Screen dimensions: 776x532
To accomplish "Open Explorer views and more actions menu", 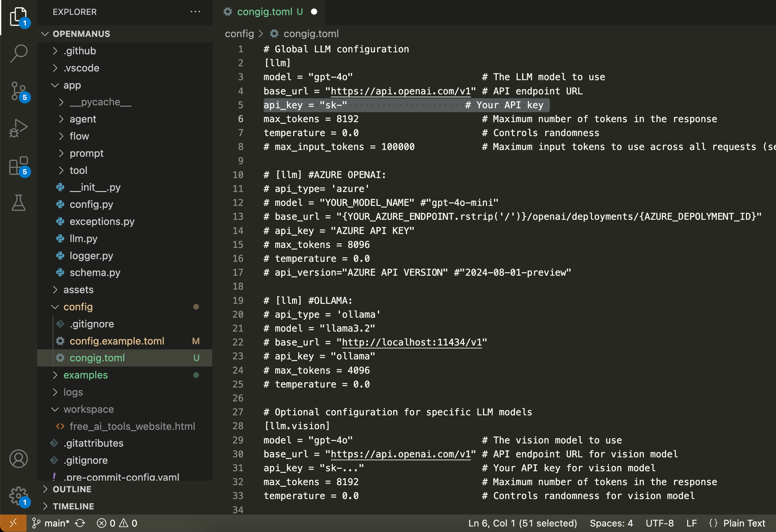I will (195, 12).
